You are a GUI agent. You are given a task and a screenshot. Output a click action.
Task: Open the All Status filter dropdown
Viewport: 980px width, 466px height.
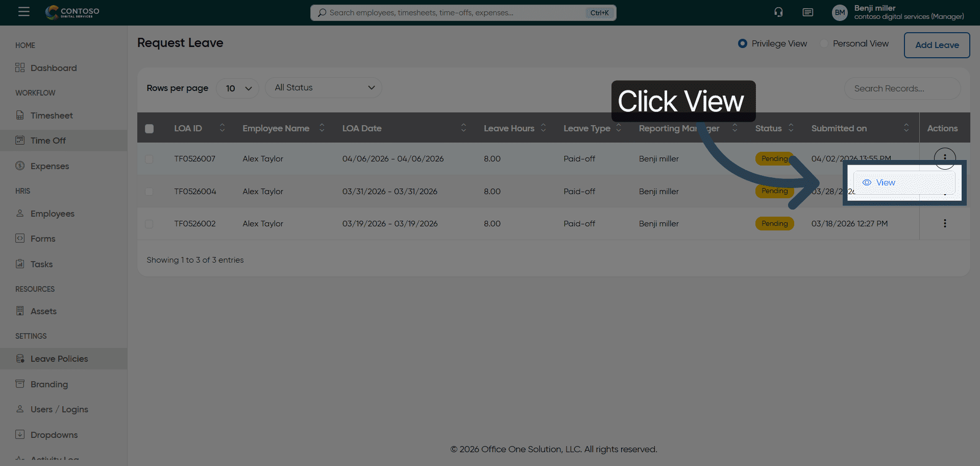(x=323, y=88)
